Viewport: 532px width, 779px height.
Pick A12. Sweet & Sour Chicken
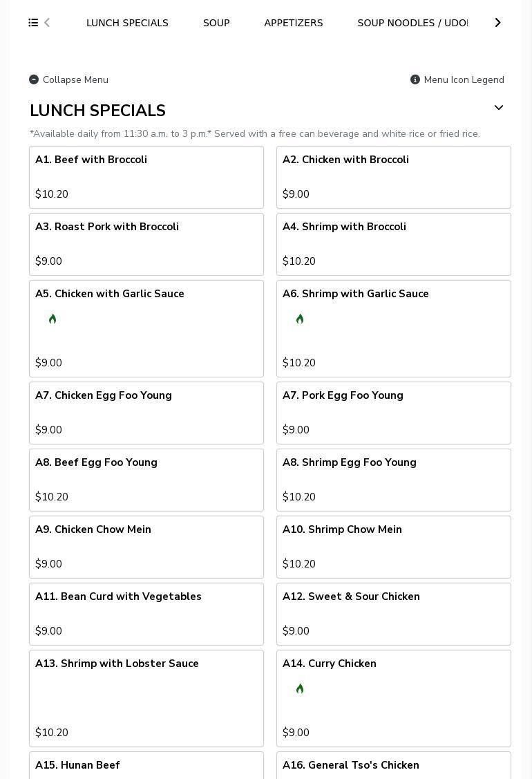[x=394, y=614]
